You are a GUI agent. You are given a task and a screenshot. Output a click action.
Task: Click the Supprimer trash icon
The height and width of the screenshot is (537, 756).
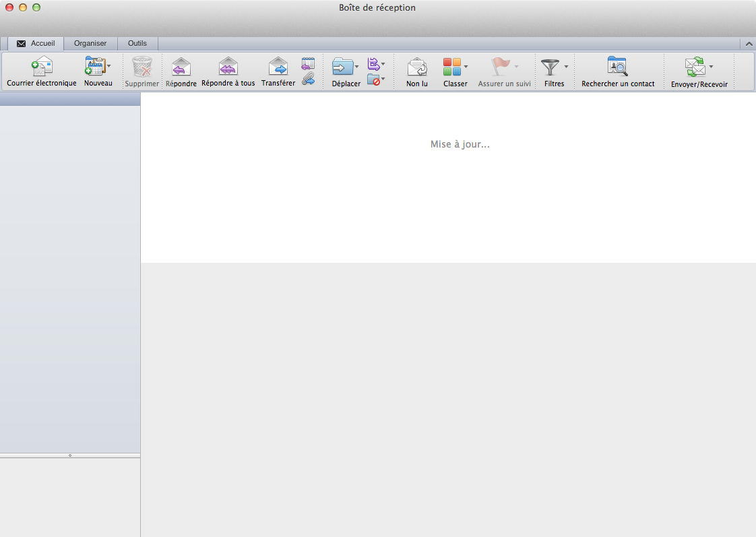coord(142,67)
